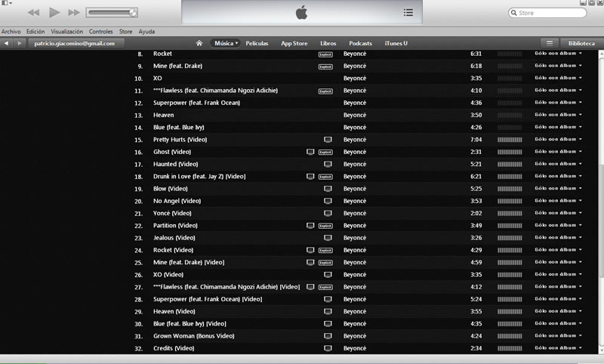Open the list menu icon beside Biblioteca
Viewport: 604px width, 364px height.
550,43
